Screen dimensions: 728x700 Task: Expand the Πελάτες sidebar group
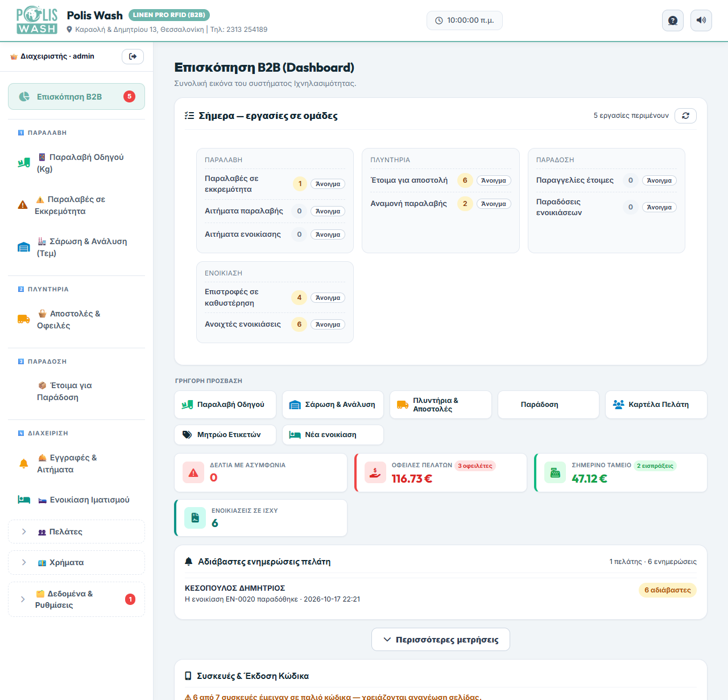(x=76, y=532)
